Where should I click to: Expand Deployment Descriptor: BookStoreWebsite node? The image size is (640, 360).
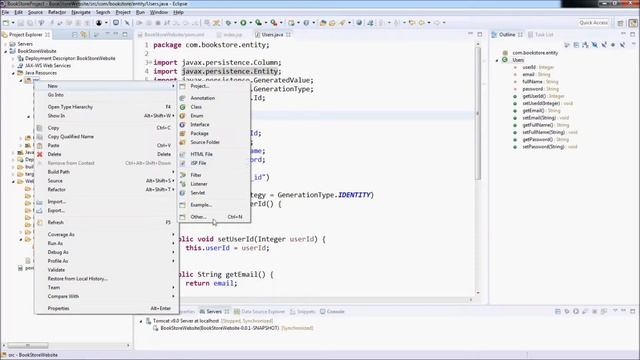(x=13, y=59)
